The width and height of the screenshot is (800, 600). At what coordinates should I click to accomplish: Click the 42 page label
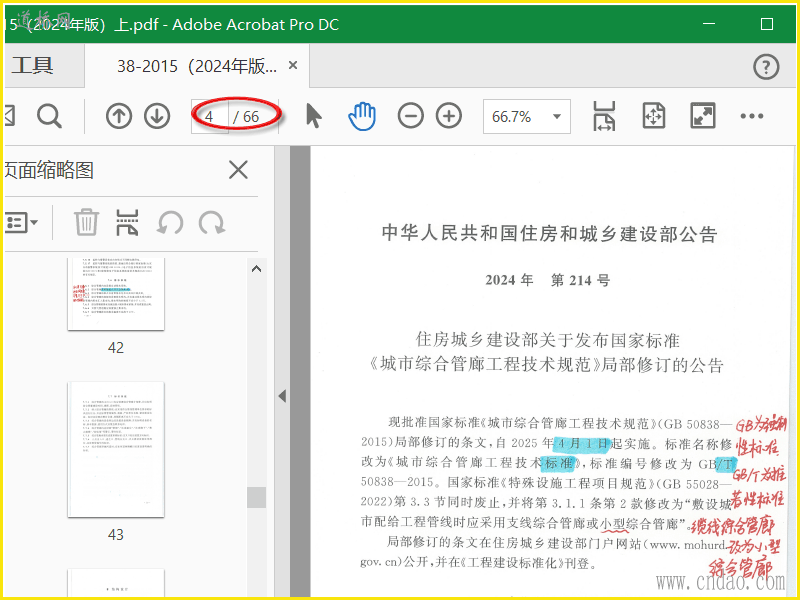pos(116,348)
